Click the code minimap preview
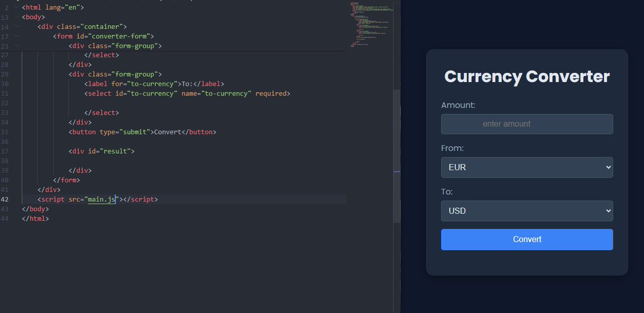This screenshot has width=644, height=313. pos(371,26)
